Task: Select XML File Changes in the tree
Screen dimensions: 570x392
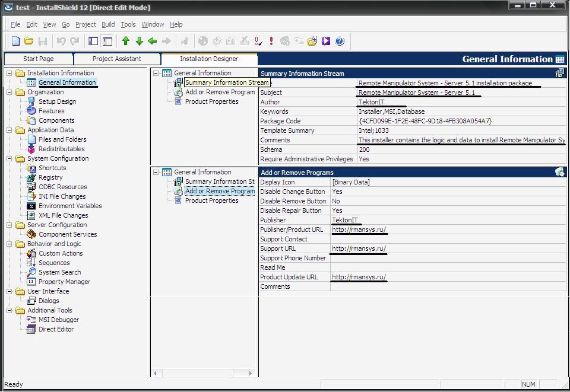Action: click(64, 216)
